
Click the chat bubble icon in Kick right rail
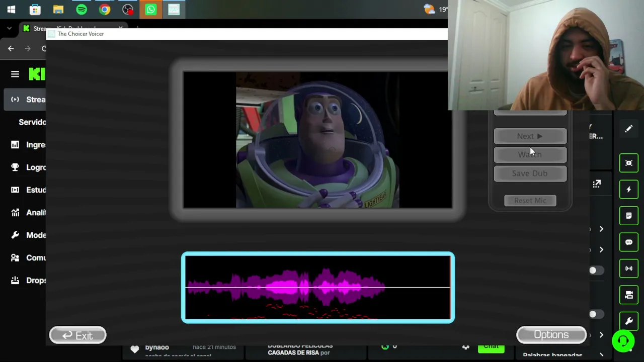click(629, 242)
